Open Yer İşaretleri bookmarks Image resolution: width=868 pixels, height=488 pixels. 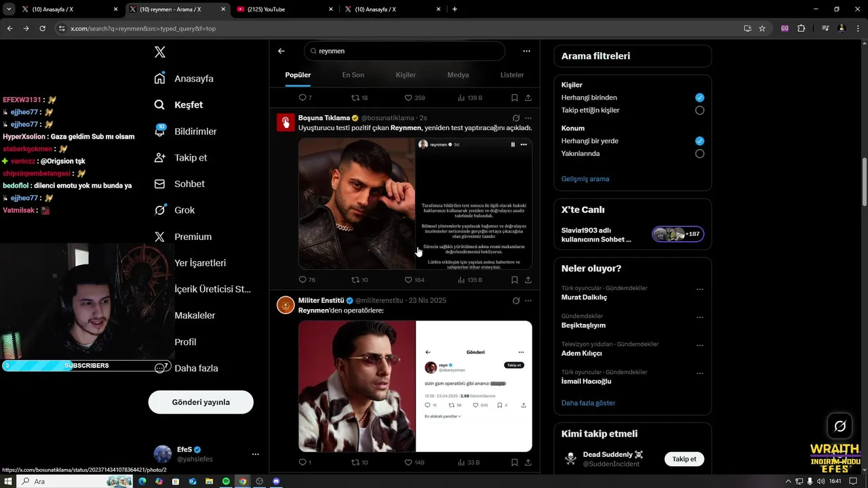pyautogui.click(x=190, y=263)
